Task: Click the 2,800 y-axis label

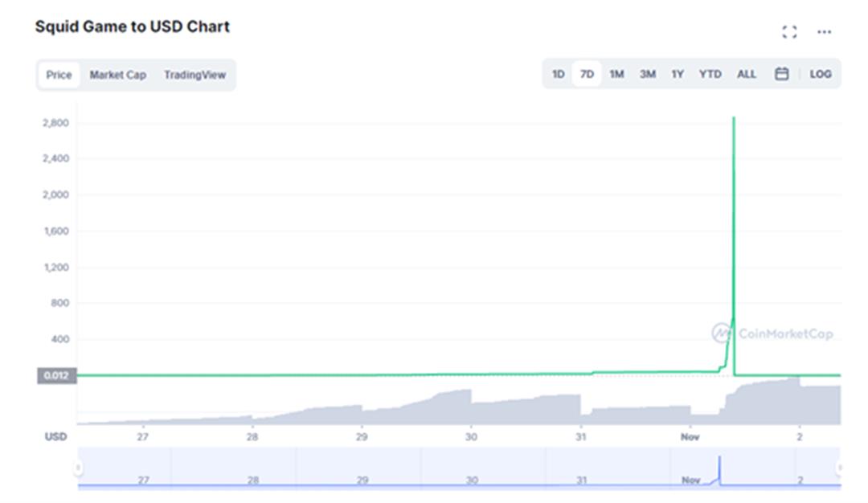Action: point(56,123)
